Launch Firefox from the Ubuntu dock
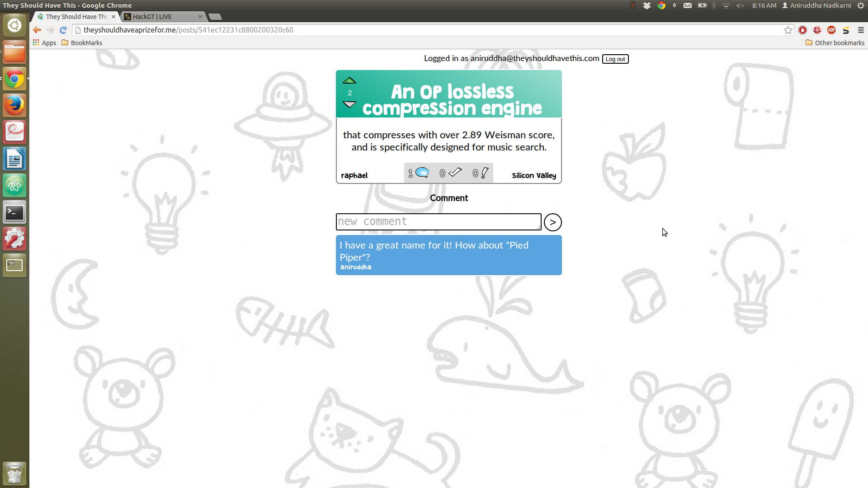Screen dimensions: 868x488 point(14,105)
